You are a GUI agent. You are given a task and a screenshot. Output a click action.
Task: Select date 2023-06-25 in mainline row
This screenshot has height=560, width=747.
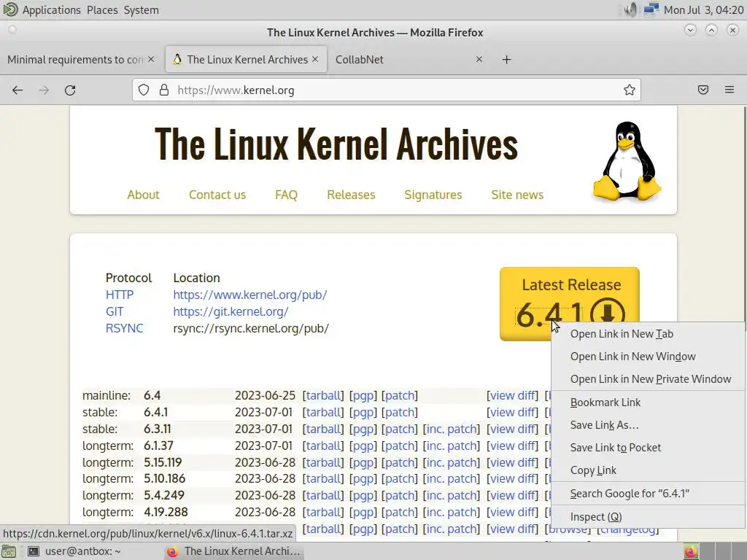point(265,395)
